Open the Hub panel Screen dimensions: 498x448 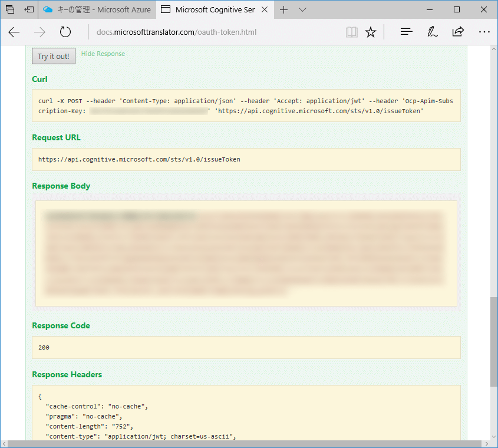tap(406, 32)
